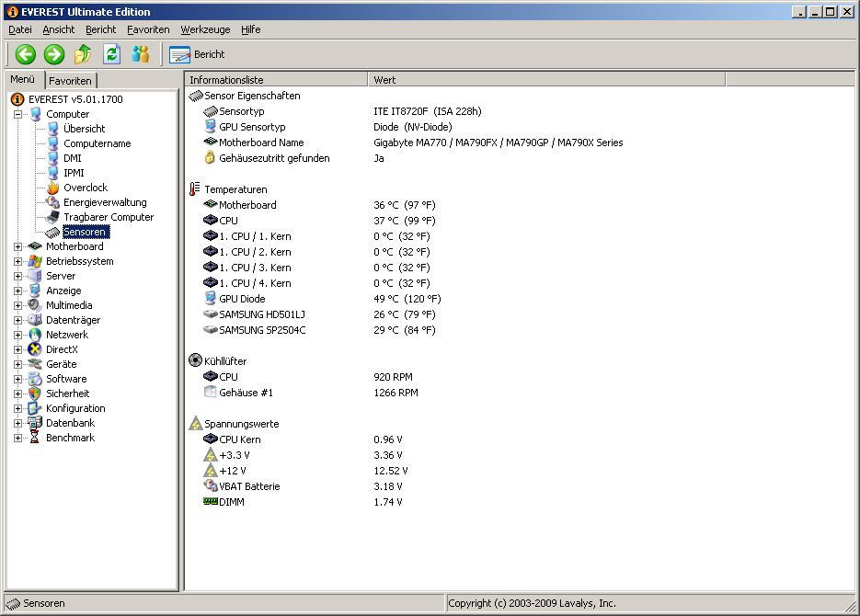This screenshot has width=860, height=616.
Task: Open the Ansicht menu
Action: (x=59, y=29)
